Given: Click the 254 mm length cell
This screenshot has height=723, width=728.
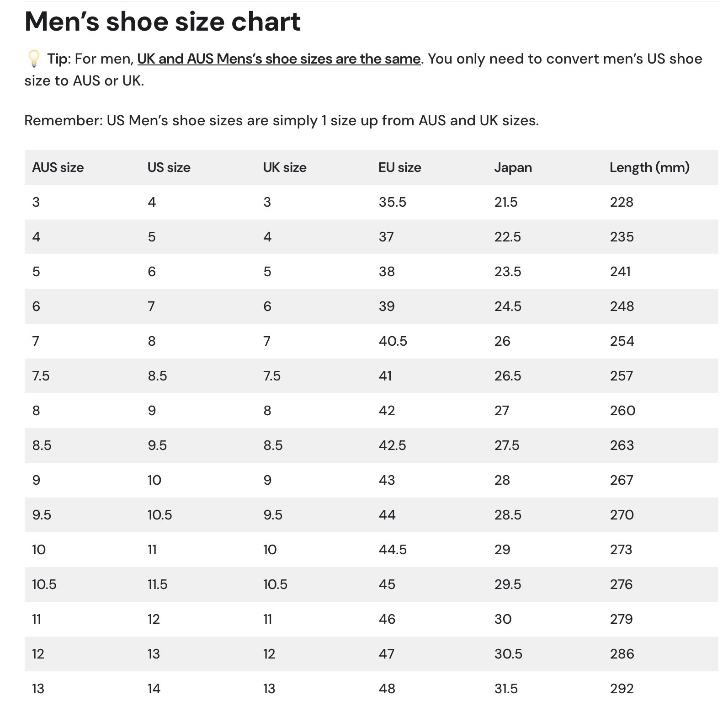Looking at the screenshot, I should click(x=622, y=341).
